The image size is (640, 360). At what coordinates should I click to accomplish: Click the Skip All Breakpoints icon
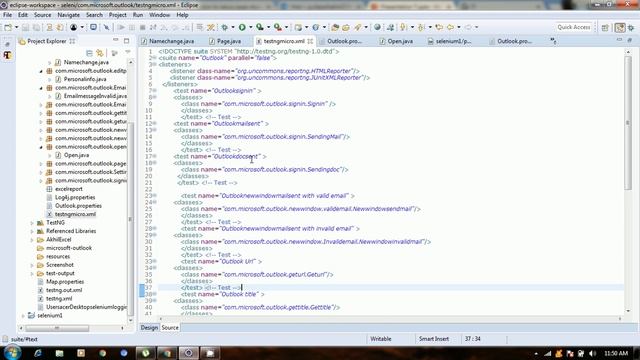coord(107,27)
